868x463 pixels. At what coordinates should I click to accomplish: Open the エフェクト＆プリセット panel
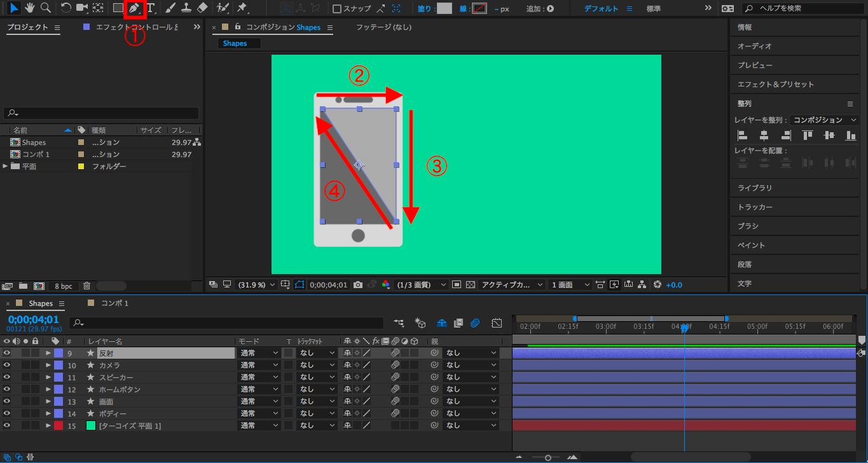[x=775, y=85]
